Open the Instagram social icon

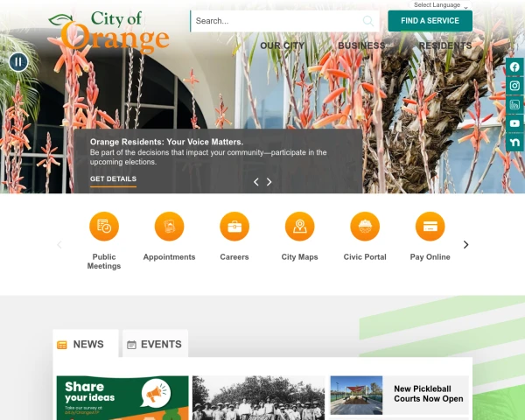[514, 86]
